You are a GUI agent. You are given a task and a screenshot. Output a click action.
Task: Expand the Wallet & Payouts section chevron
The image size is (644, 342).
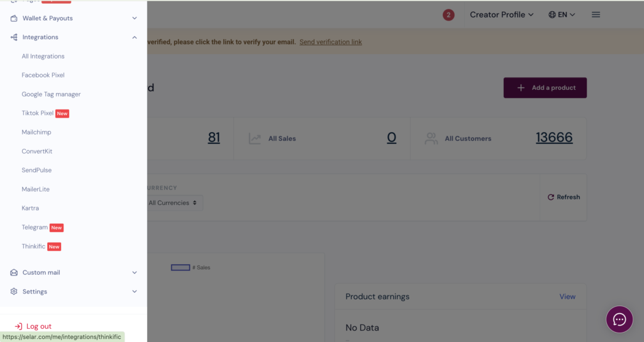(135, 18)
